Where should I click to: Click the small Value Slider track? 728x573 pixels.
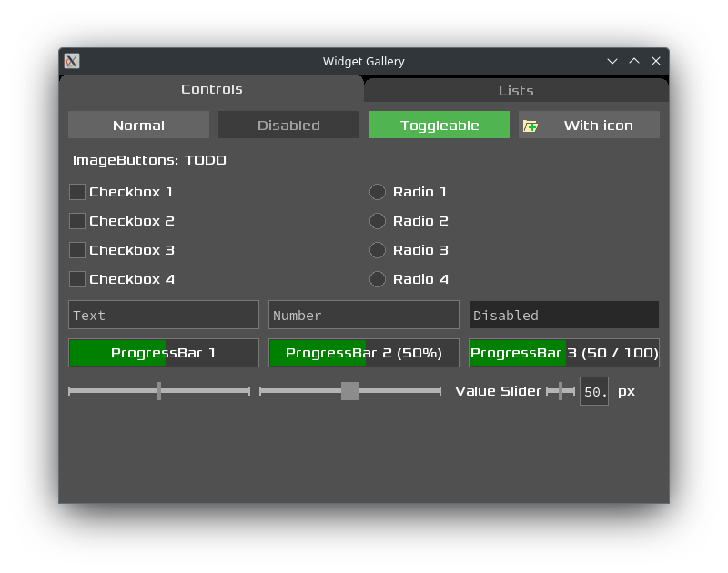click(561, 391)
